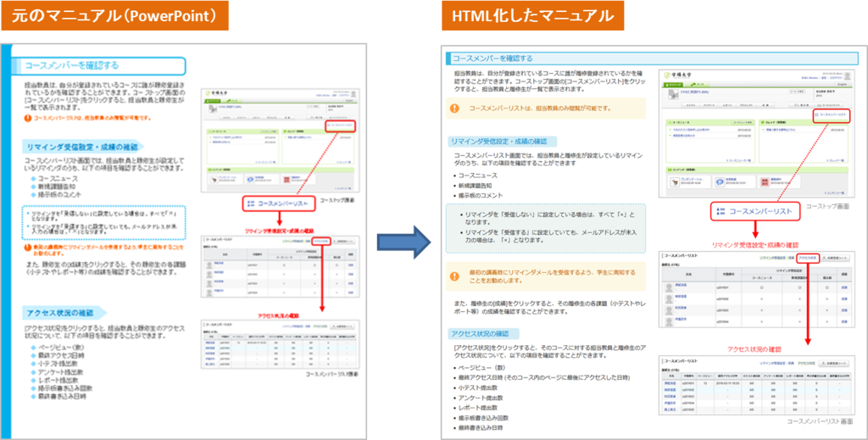Click the small コースメンバーリスト link in HTML course top screenshot

pyautogui.click(x=832, y=115)
